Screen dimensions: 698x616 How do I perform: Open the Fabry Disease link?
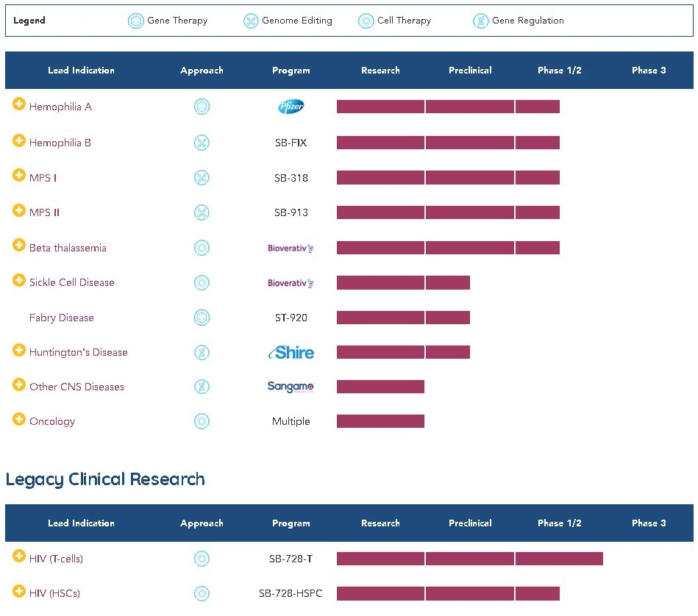pyautogui.click(x=62, y=318)
